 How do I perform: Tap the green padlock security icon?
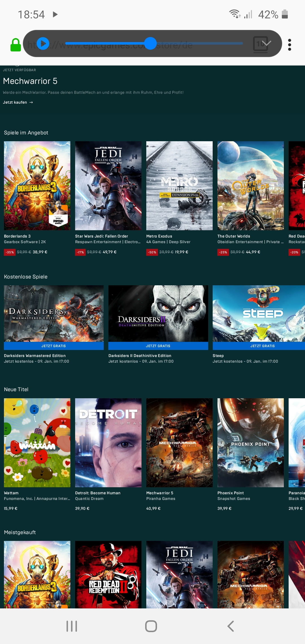(x=16, y=45)
